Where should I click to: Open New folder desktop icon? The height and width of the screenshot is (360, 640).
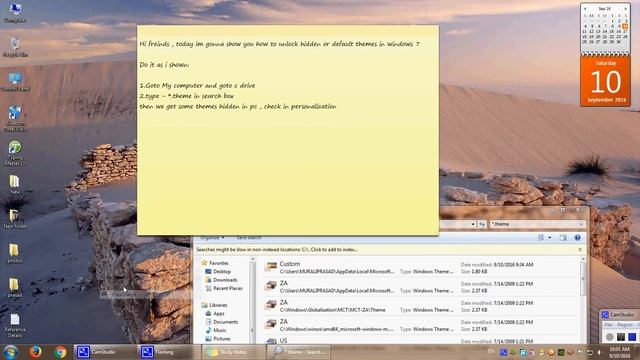click(x=15, y=219)
